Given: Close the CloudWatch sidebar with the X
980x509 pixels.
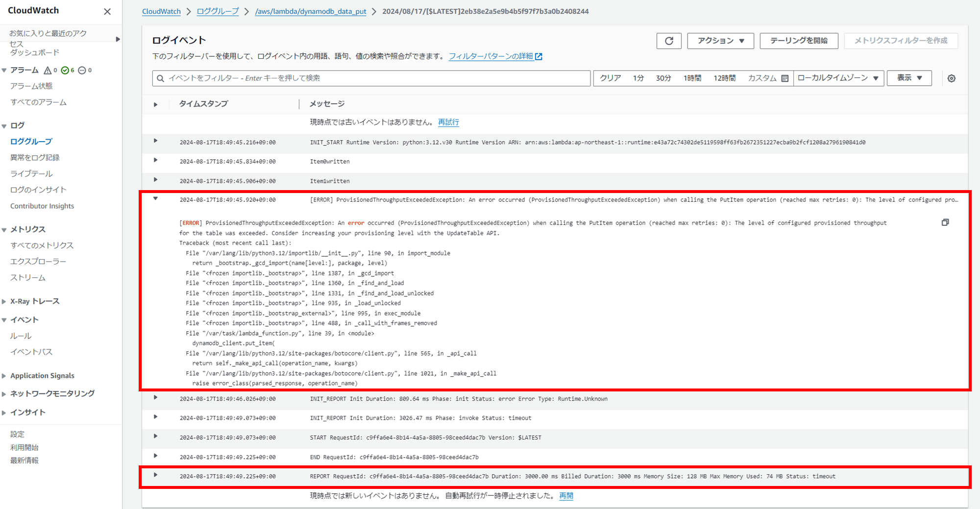Looking at the screenshot, I should (x=107, y=11).
